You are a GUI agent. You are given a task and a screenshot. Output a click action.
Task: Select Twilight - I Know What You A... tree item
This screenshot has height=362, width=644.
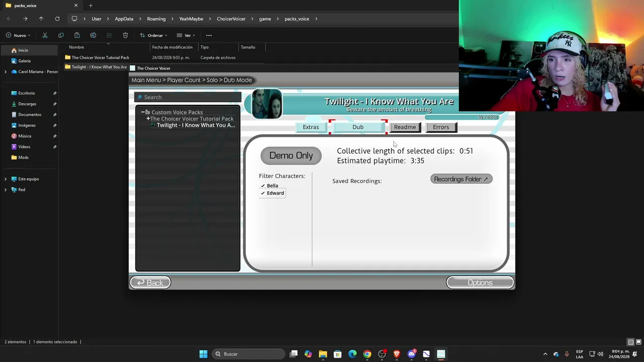point(196,125)
